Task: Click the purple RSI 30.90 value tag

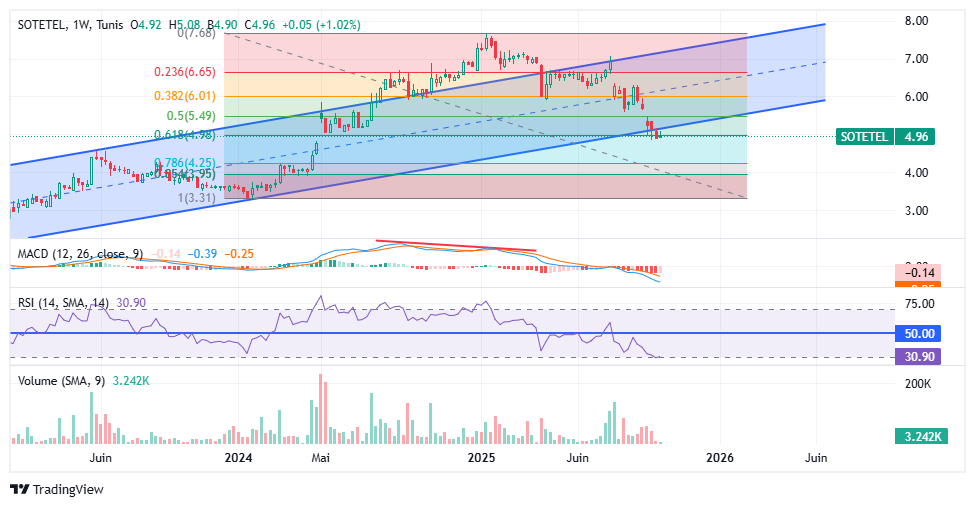Action: point(919,357)
